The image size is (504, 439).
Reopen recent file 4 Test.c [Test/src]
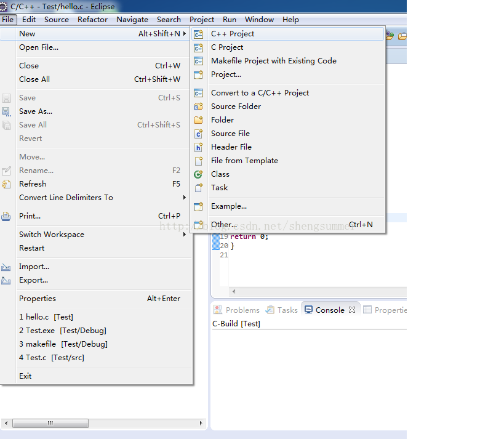[x=95, y=357]
